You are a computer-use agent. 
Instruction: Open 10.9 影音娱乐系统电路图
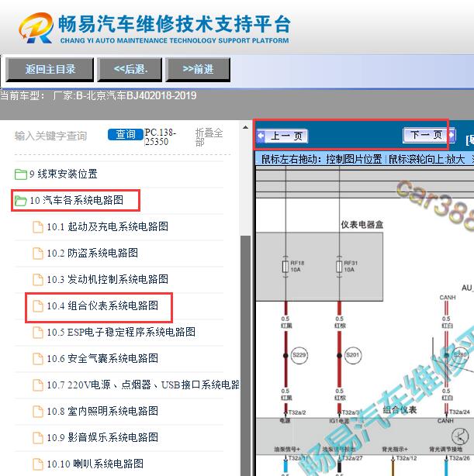click(x=102, y=438)
